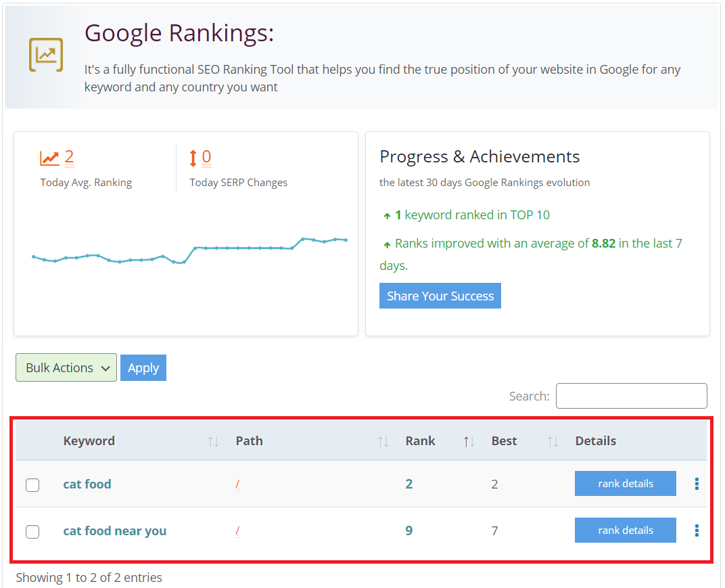
Task: Click the path slash link for cat food
Action: click(x=237, y=484)
